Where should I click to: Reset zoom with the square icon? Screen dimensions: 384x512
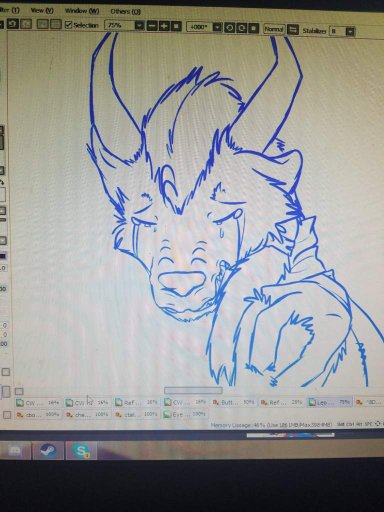pyautogui.click(x=176, y=26)
